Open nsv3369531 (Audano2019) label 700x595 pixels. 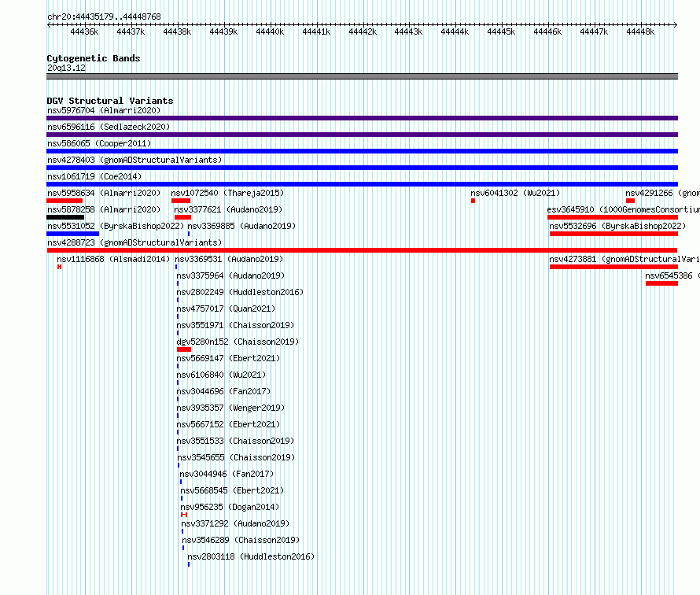coord(229,259)
